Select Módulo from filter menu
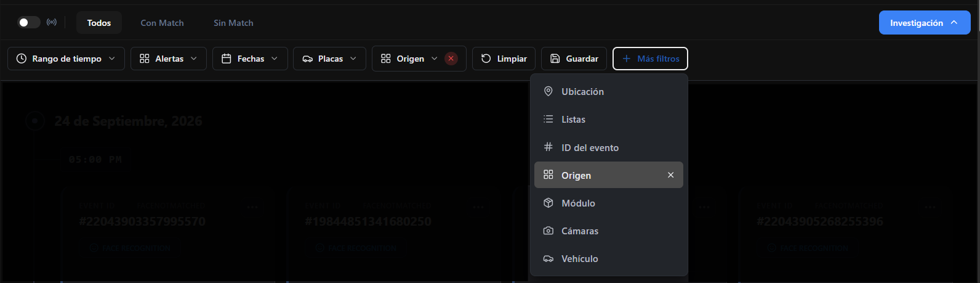This screenshot has height=283, width=980. pos(609,203)
